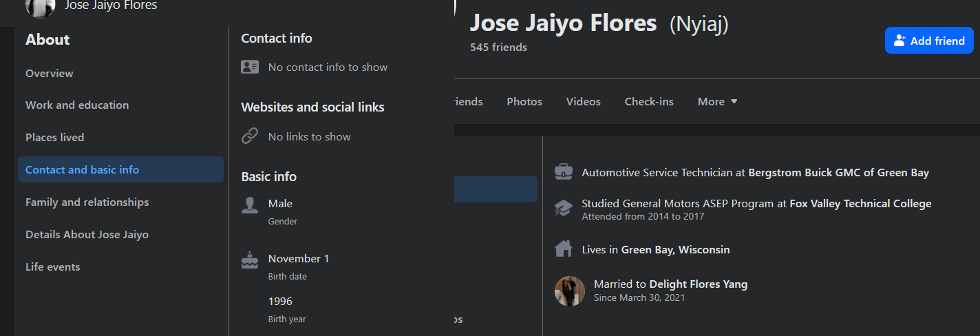Open Green Bay, Wisconsin location link
Screen dimensions: 980x336
(676, 250)
